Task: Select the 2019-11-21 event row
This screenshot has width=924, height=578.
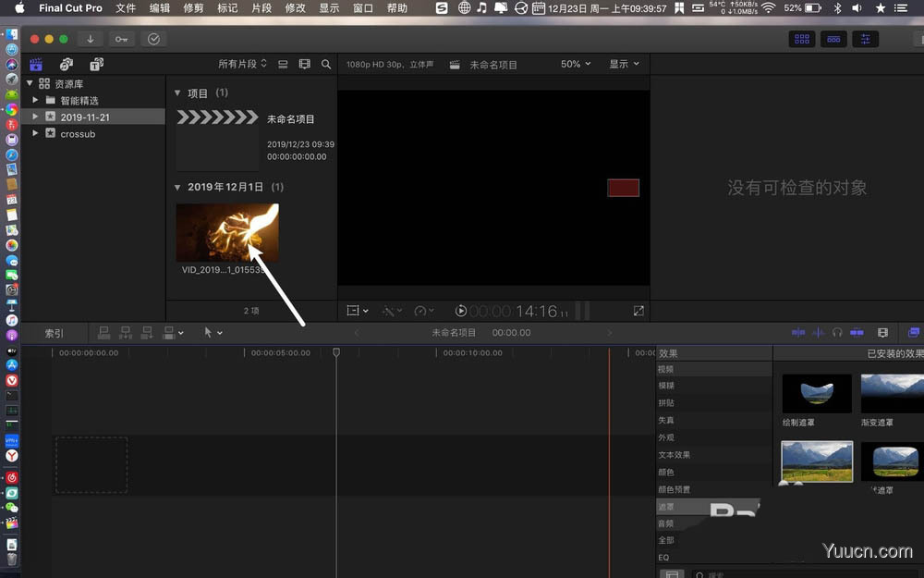Action: tap(93, 117)
